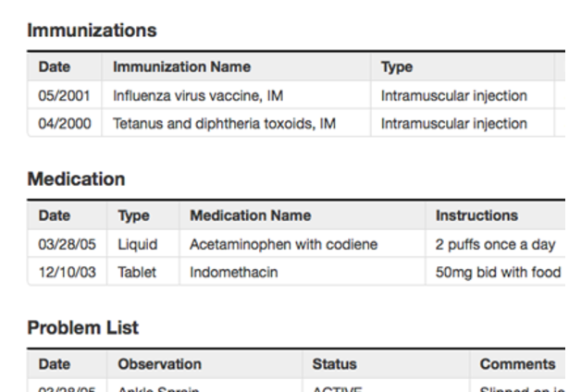Select the Tetanus and diphtheria toxoids entry
The height and width of the screenshot is (392, 569).
pos(224,124)
